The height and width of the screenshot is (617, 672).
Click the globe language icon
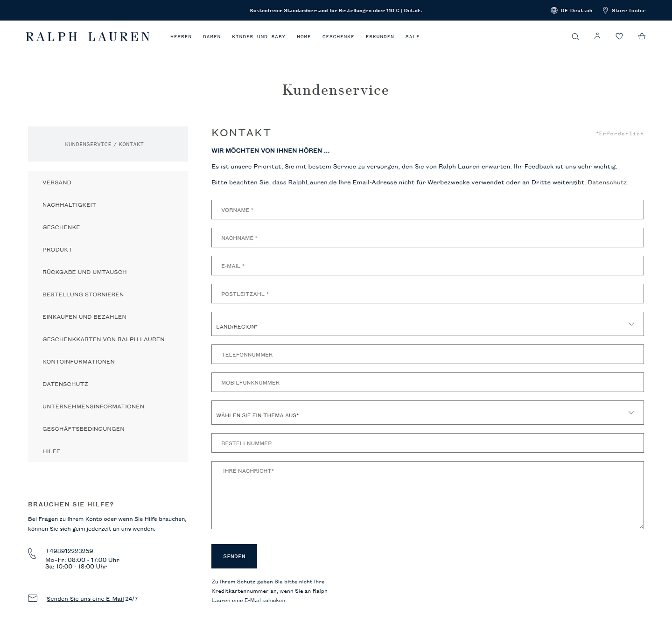click(x=554, y=10)
